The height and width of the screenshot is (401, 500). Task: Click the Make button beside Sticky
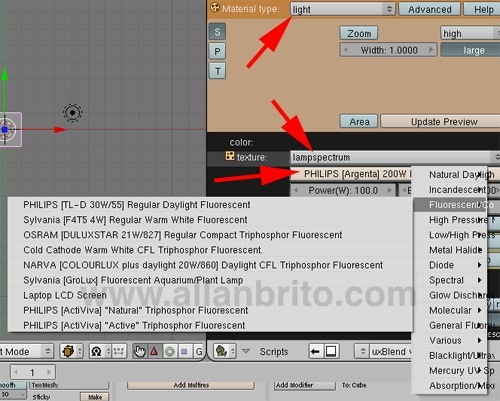pyautogui.click(x=95, y=397)
